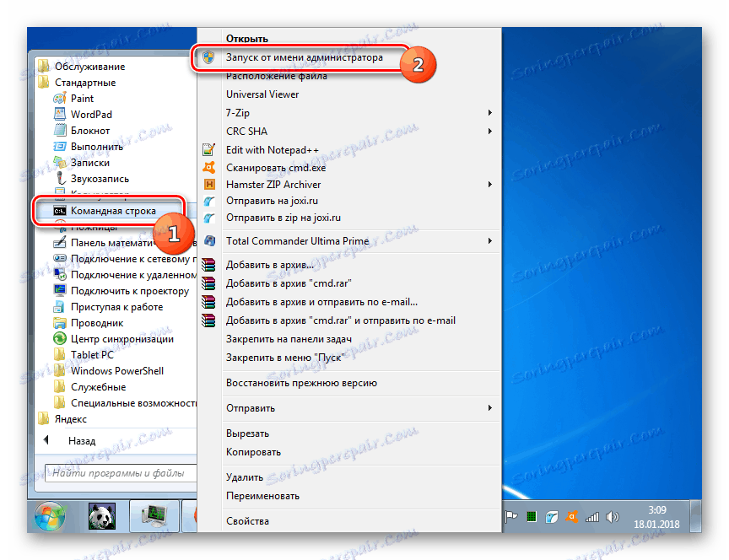Choose Открыть in the context menu
729x560 pixels.
pos(247,39)
